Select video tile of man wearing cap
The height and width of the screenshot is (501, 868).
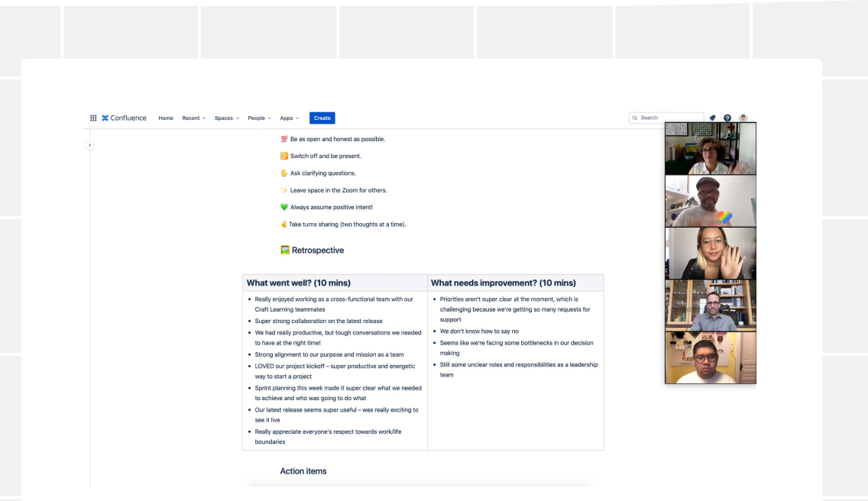click(x=711, y=201)
